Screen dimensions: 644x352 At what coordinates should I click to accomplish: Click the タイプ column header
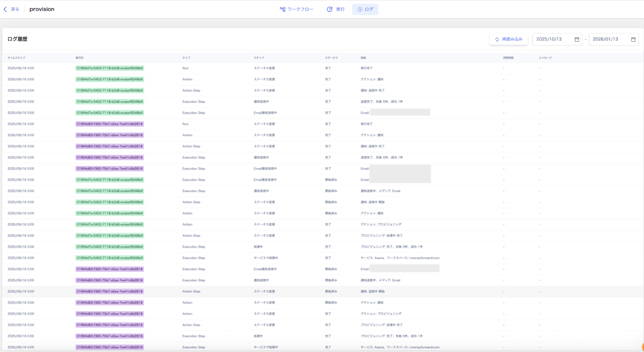pos(186,58)
